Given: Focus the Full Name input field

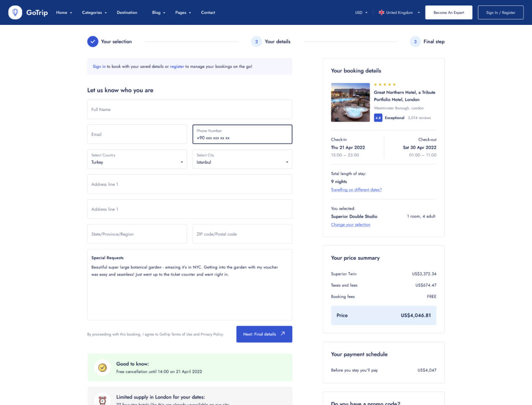Looking at the screenshot, I should point(189,109).
